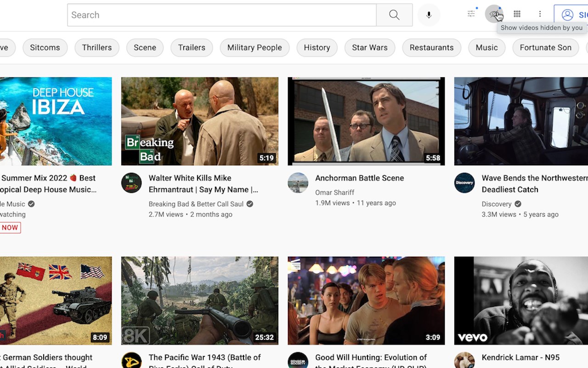Open the Anchorman Battle Scene title link
This screenshot has width=588, height=368.
tap(360, 178)
